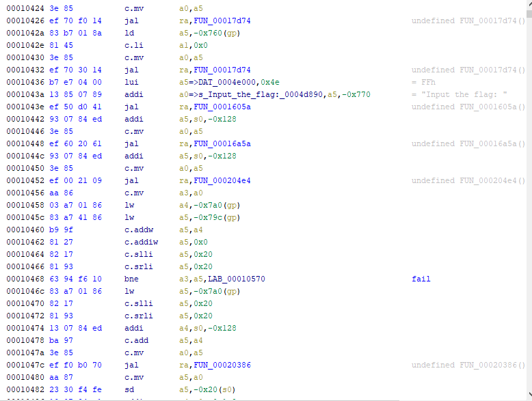Navigate to FUN_00020386 via jal operand
The height and width of the screenshot is (401, 532).
[224, 365]
